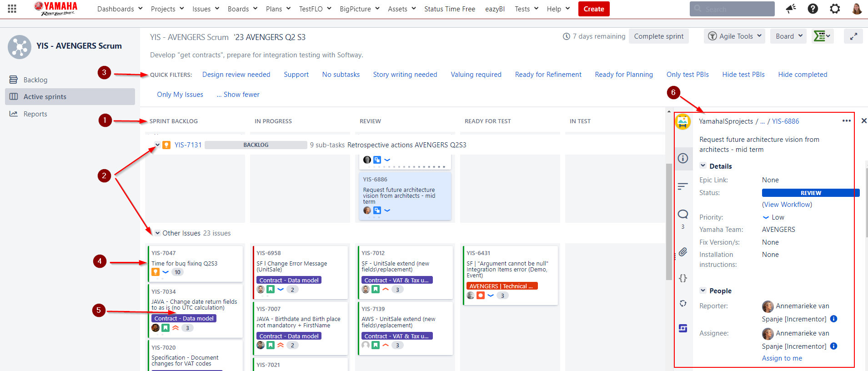Image resolution: width=868 pixels, height=371 pixels.
Task: Click the View Workflow link
Action: tap(787, 205)
